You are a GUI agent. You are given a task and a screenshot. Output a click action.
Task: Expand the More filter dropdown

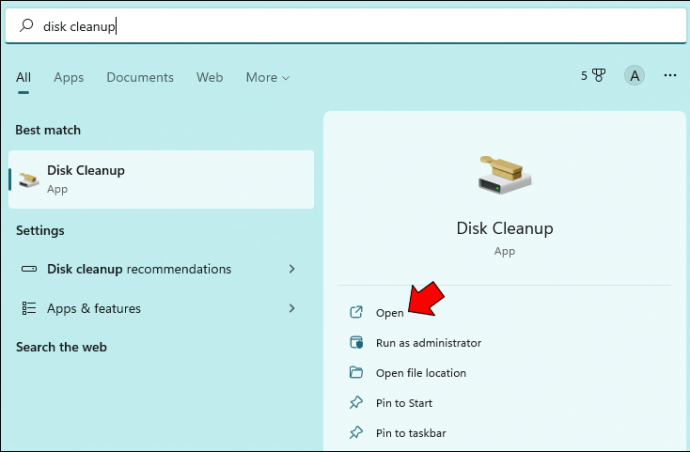[x=267, y=77]
